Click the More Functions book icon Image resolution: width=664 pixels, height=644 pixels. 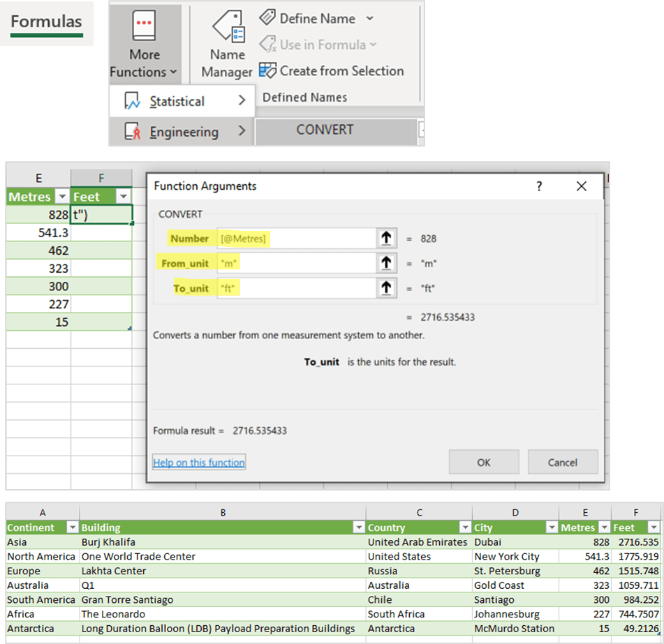144,25
